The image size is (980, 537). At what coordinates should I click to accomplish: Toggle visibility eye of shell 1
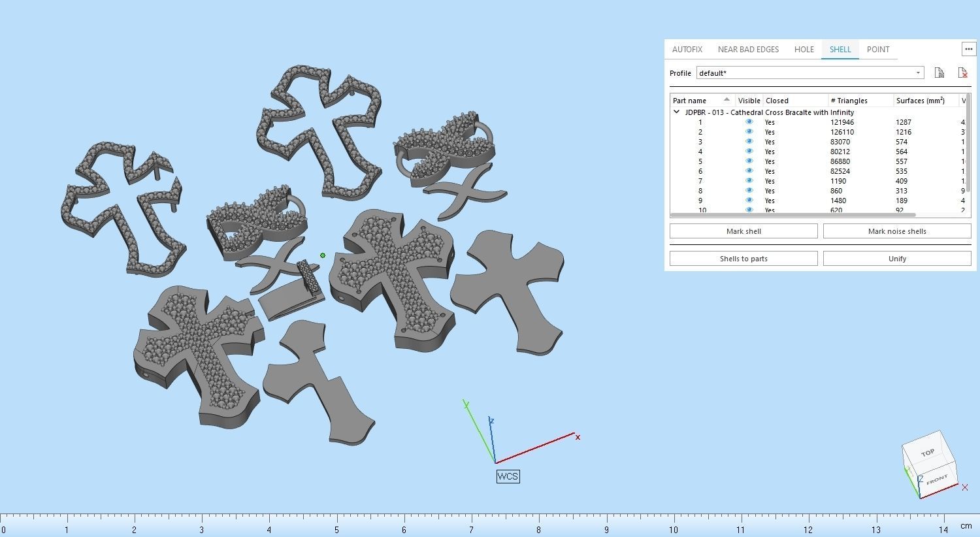(749, 122)
